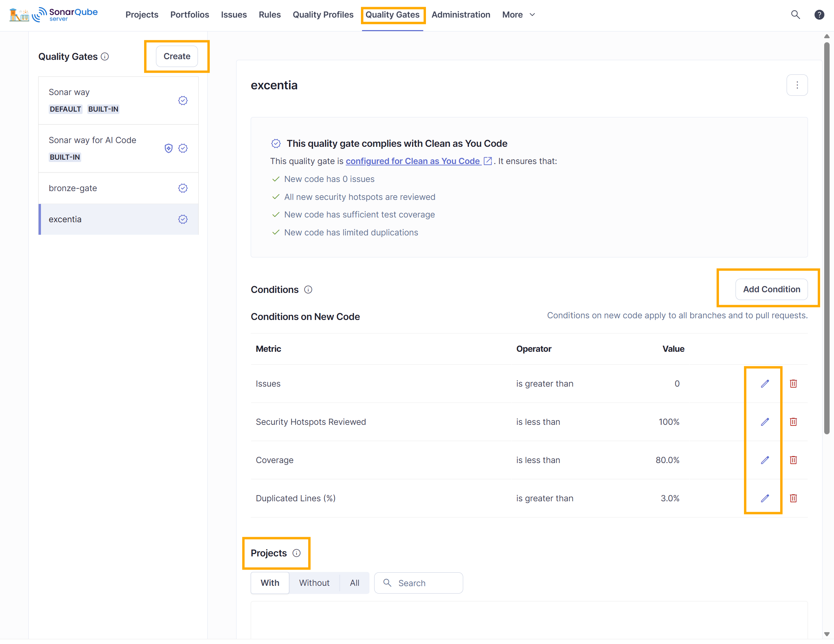
Task: Expand the More dropdown in navigation
Action: (x=519, y=15)
